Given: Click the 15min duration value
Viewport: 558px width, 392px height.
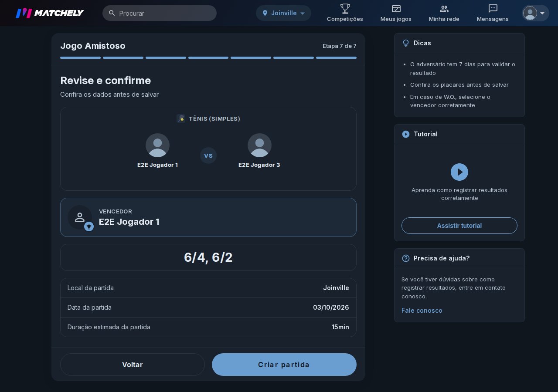Looking at the screenshot, I should (x=340, y=327).
